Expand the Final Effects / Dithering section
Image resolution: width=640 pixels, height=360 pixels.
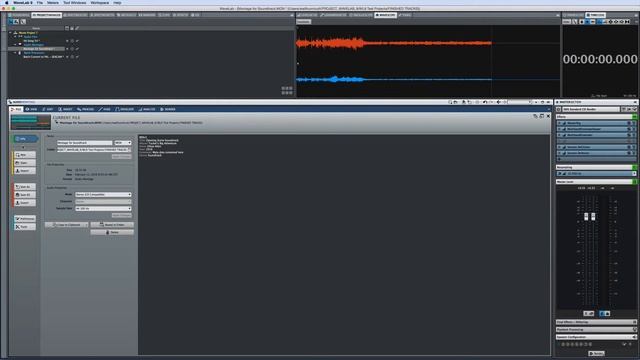(596, 322)
